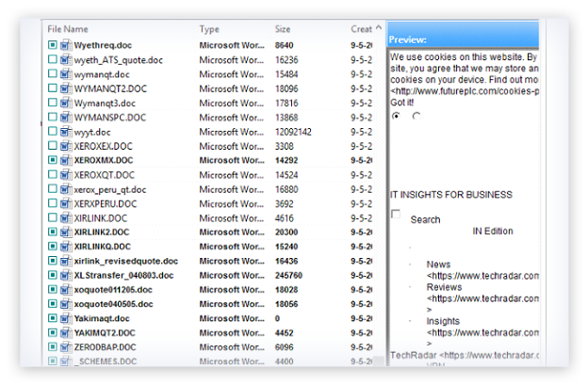Click the Word icon for Wymanqt3.doc
588x385 pixels.
pyautogui.click(x=65, y=103)
